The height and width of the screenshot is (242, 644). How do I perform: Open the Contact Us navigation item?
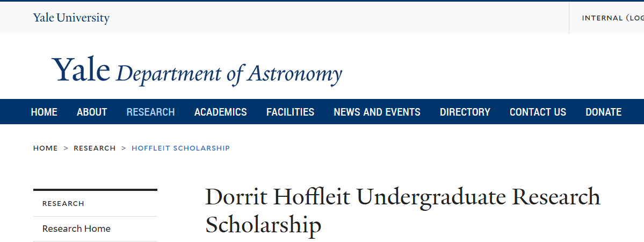tap(538, 112)
